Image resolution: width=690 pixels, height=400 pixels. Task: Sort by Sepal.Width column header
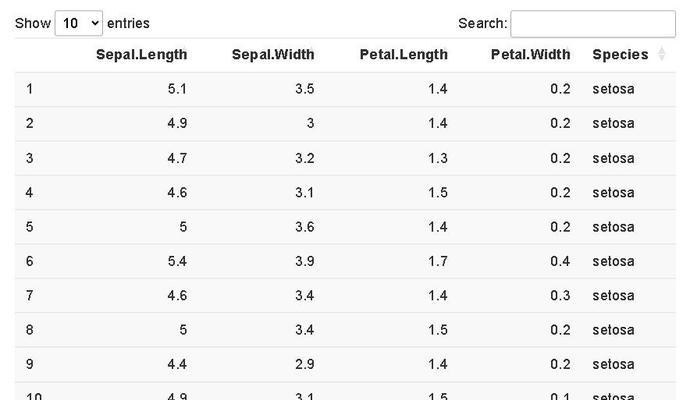pos(273,55)
